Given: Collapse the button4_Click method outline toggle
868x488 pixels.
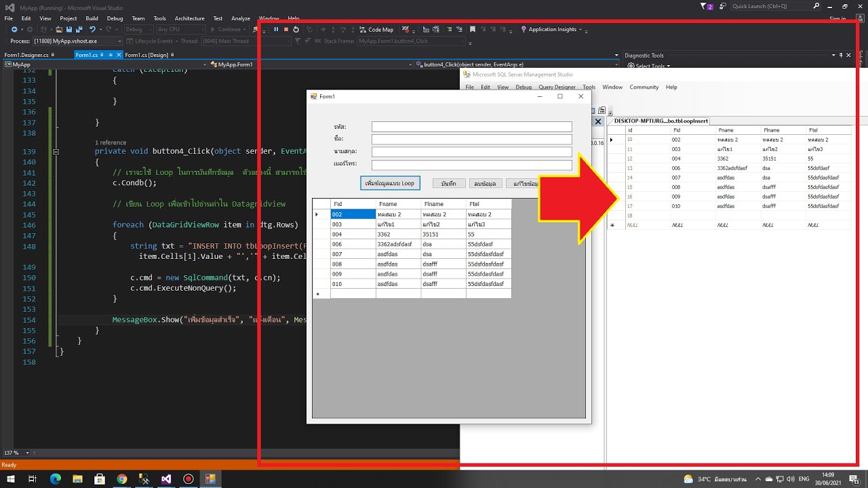Looking at the screenshot, I should tap(56, 152).
